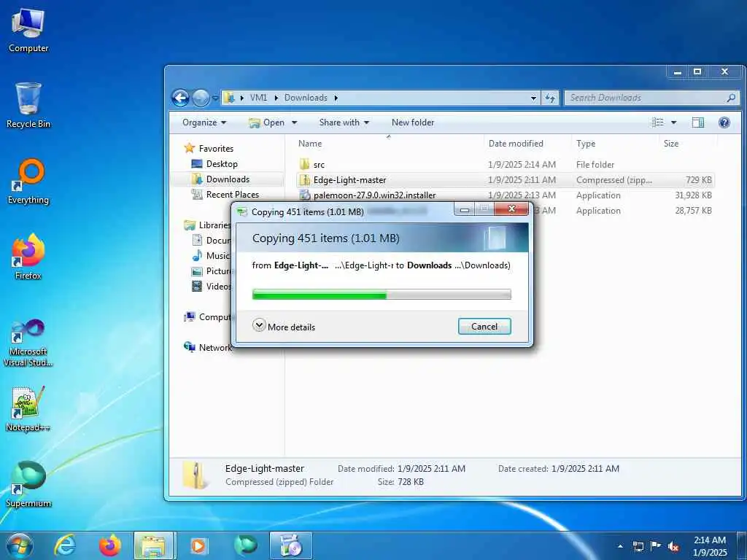The width and height of the screenshot is (747, 560).
Task: Click Downloads in the address breadcrumb
Action: (x=306, y=98)
